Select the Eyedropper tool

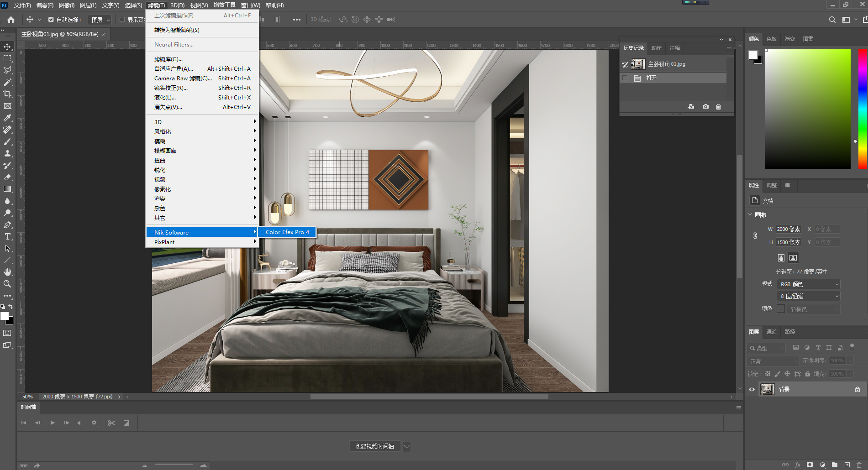[7, 118]
